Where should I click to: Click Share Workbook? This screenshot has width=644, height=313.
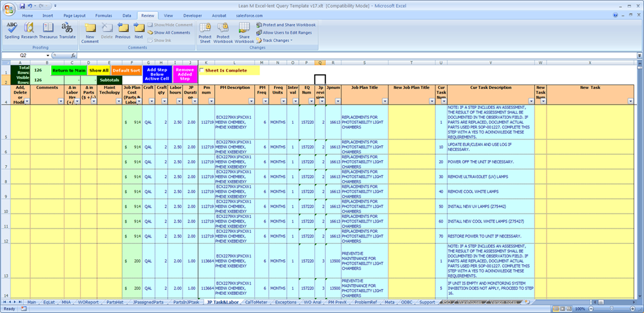[x=245, y=33]
